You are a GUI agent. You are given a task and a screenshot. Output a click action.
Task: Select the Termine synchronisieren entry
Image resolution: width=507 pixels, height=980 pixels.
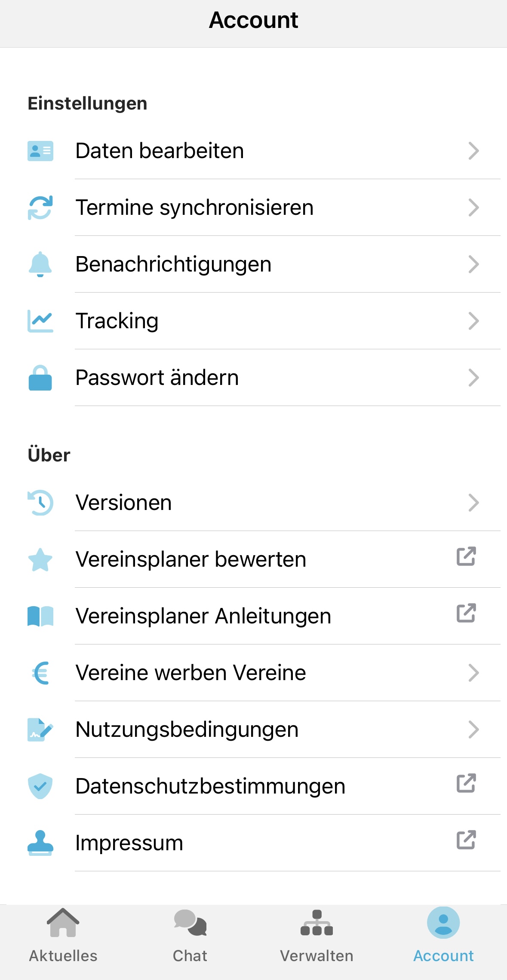pyautogui.click(x=253, y=208)
